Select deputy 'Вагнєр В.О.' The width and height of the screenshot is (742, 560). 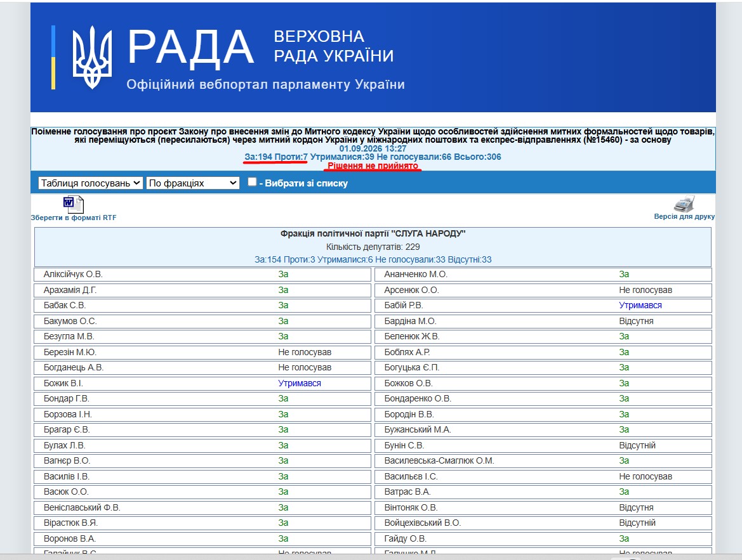click(67, 460)
